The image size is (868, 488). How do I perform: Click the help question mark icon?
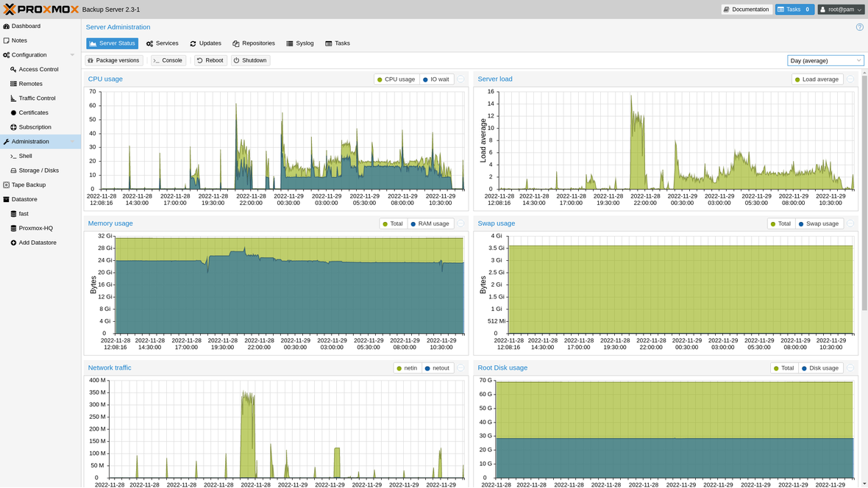859,26
